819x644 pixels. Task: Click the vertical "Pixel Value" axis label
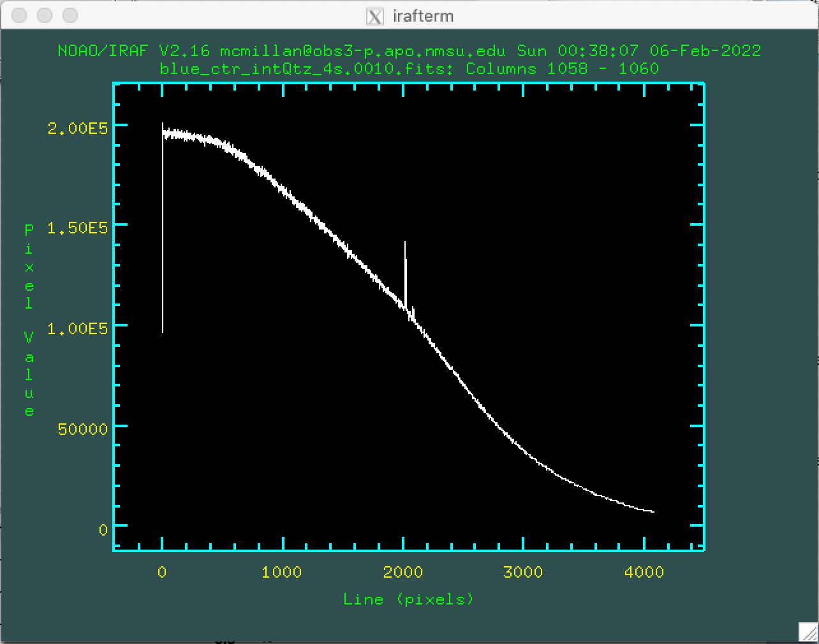[29, 320]
